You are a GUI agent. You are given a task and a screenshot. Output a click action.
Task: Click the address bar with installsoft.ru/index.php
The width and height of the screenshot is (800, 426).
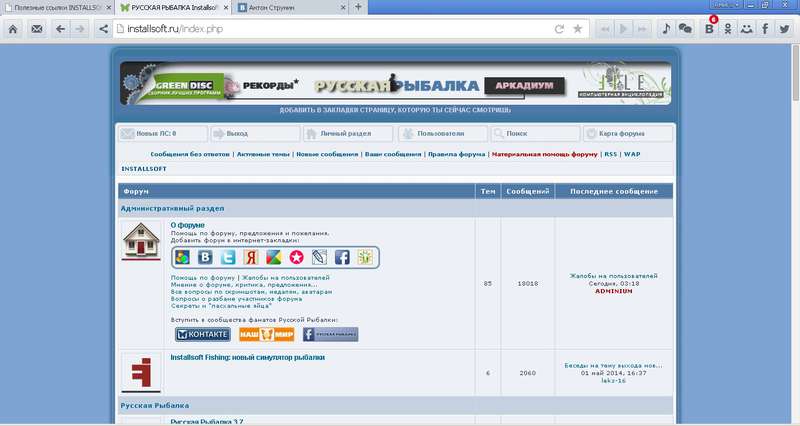334,29
